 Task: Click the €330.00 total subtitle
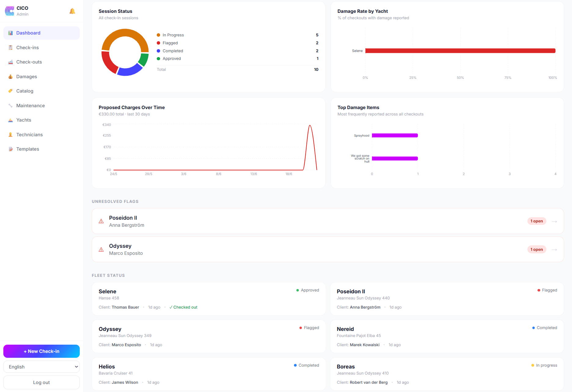[x=124, y=114]
